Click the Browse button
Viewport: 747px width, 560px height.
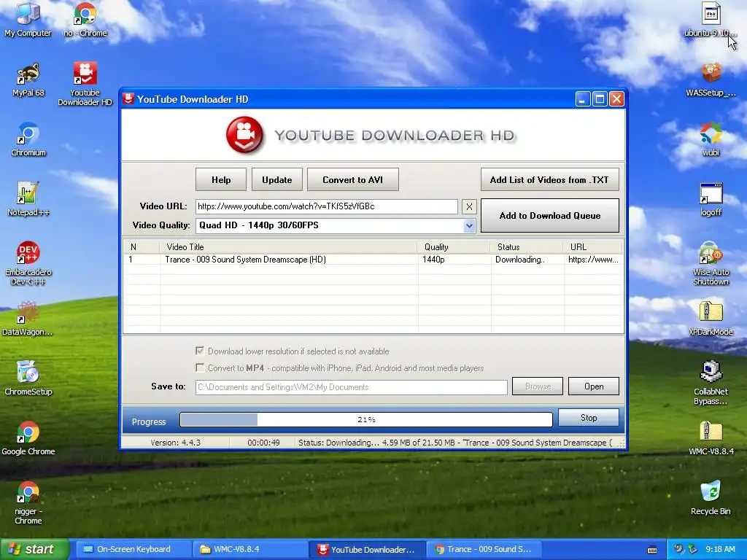538,386
